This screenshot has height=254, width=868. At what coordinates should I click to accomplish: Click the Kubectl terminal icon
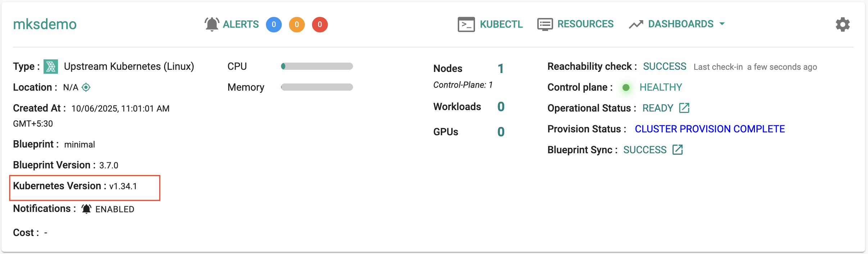click(x=466, y=24)
